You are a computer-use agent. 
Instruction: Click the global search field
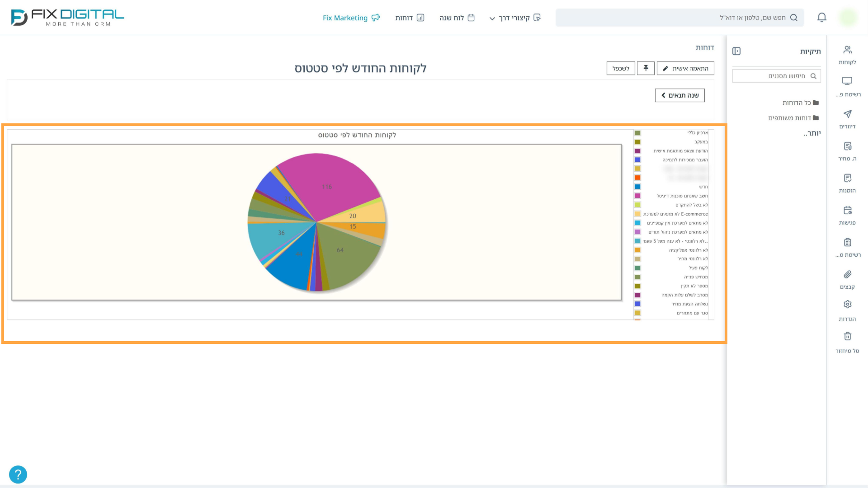[x=680, y=18]
